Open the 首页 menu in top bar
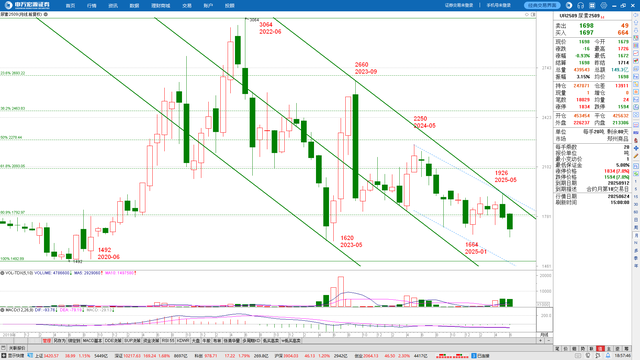This screenshot has height=360, width=640. [70, 6]
